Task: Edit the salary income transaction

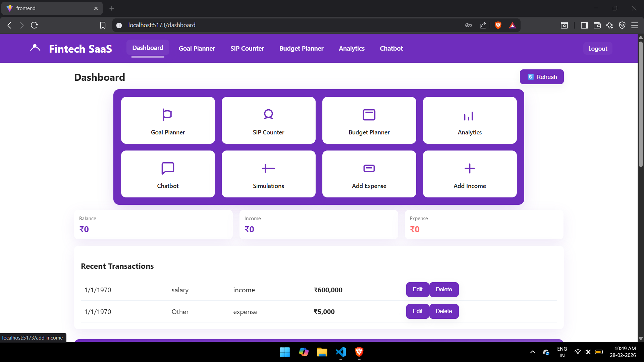Action: [x=417, y=290]
